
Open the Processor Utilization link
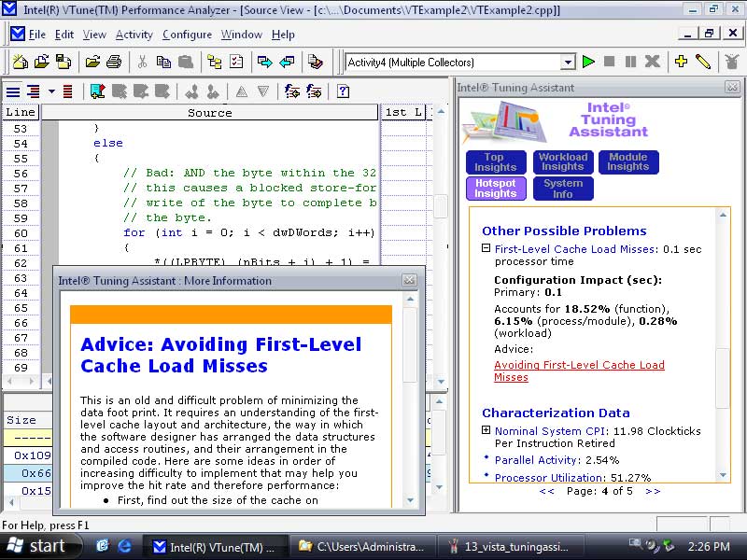[548, 477]
